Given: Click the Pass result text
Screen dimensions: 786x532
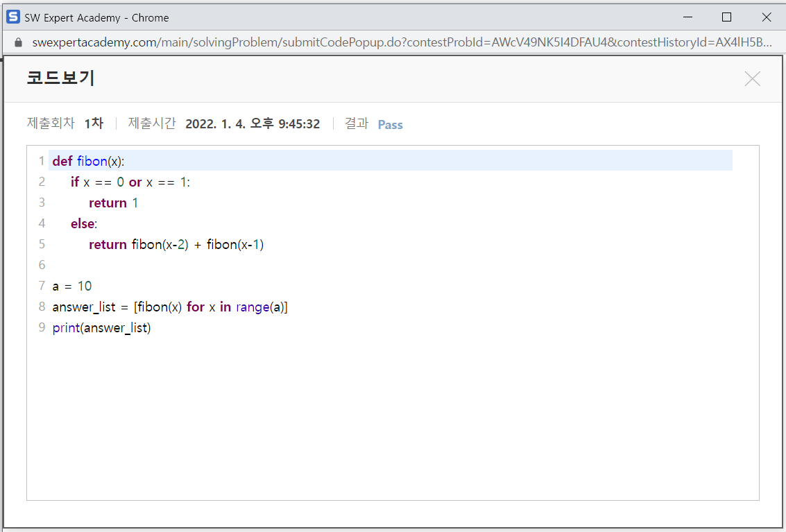Looking at the screenshot, I should [x=390, y=125].
